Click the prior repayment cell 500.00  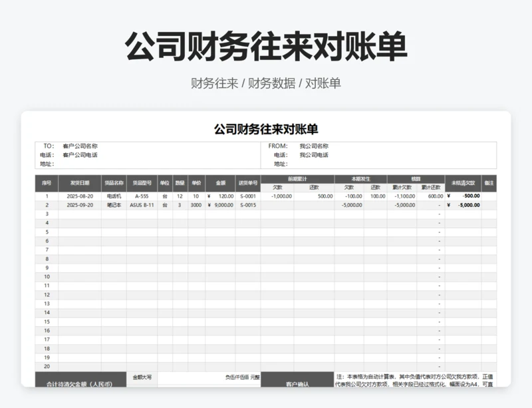[x=314, y=196]
